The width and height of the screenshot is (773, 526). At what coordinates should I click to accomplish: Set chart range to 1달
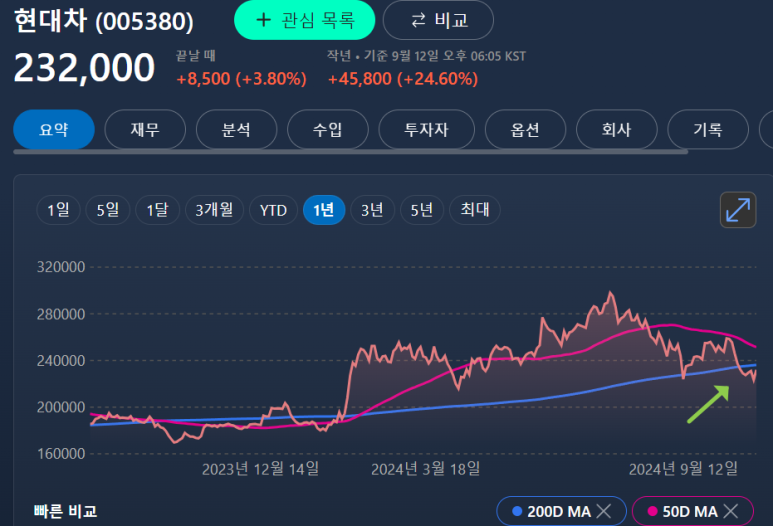coord(158,210)
